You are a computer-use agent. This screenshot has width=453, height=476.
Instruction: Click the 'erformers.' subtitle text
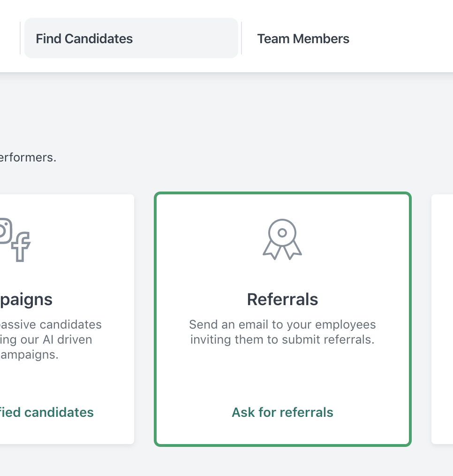(x=28, y=158)
